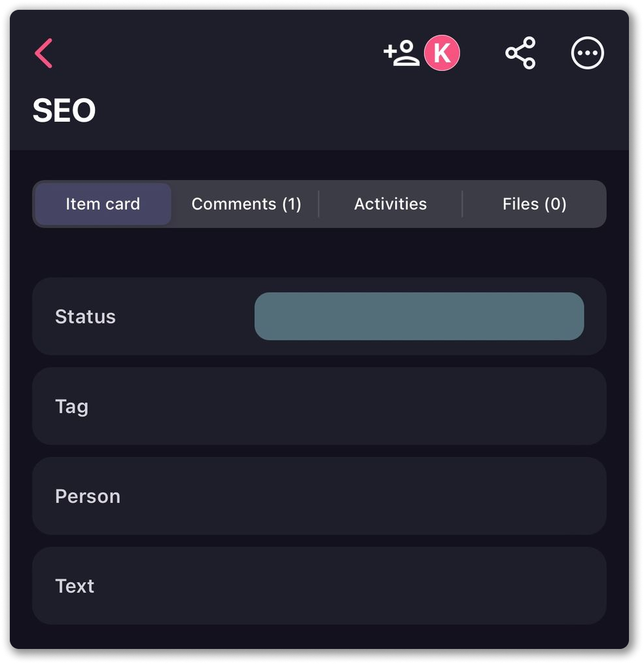Click the Tag field label
This screenshot has height=664, width=644.
(x=71, y=407)
